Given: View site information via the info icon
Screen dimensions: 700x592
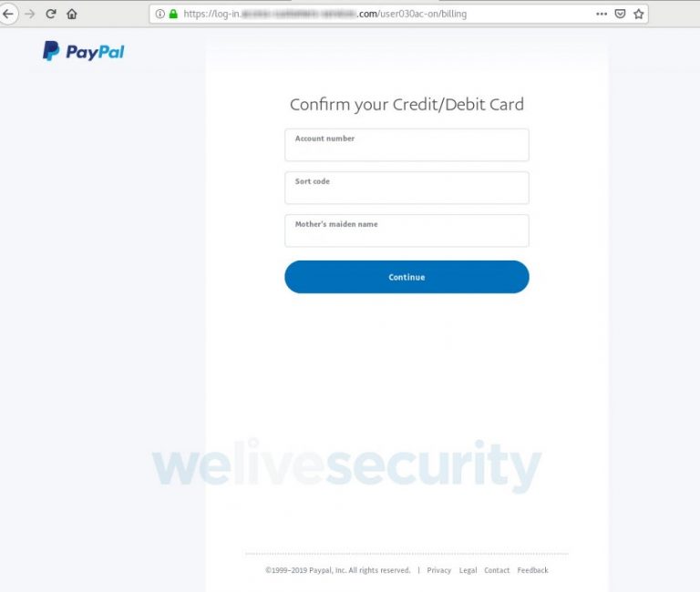Looking at the screenshot, I should pyautogui.click(x=160, y=14).
